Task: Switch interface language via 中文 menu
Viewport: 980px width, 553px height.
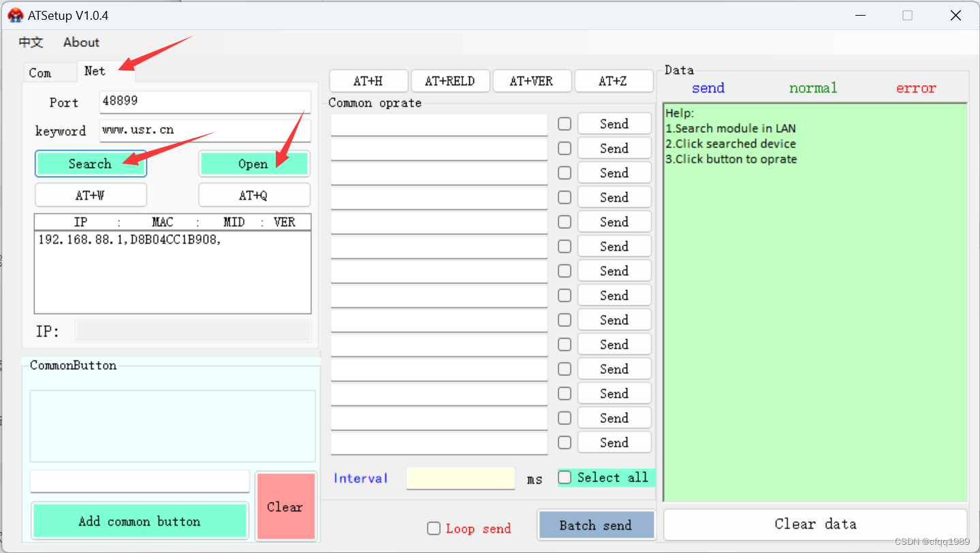Action: coord(30,42)
